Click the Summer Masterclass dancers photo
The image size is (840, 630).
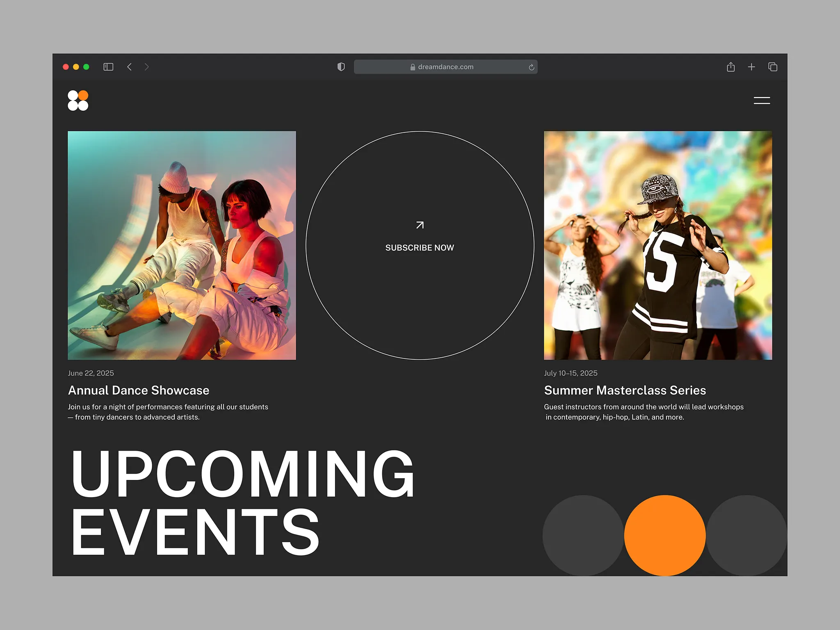click(x=658, y=245)
